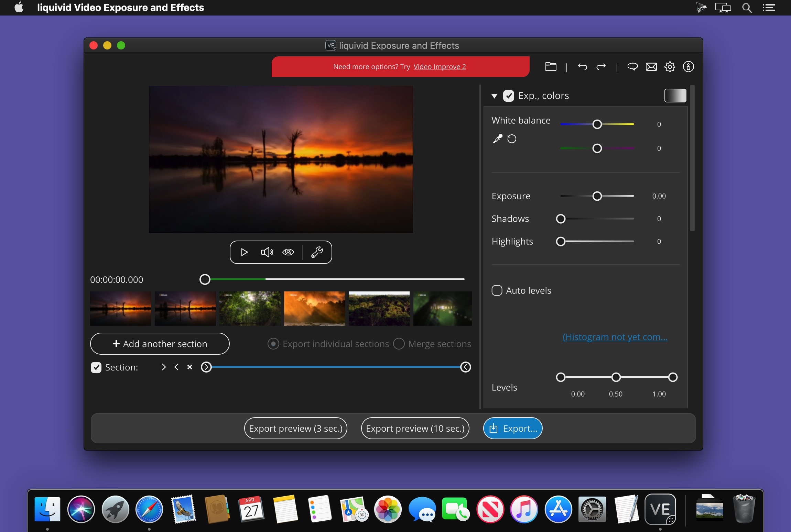Open the Trash in the Dock
Screen dimensions: 791x532
[744, 509]
